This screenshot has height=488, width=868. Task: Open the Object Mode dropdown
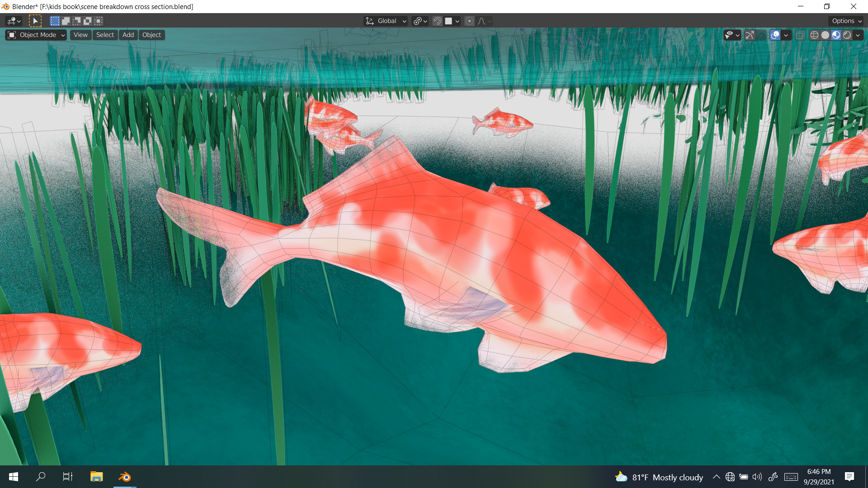pyautogui.click(x=35, y=35)
